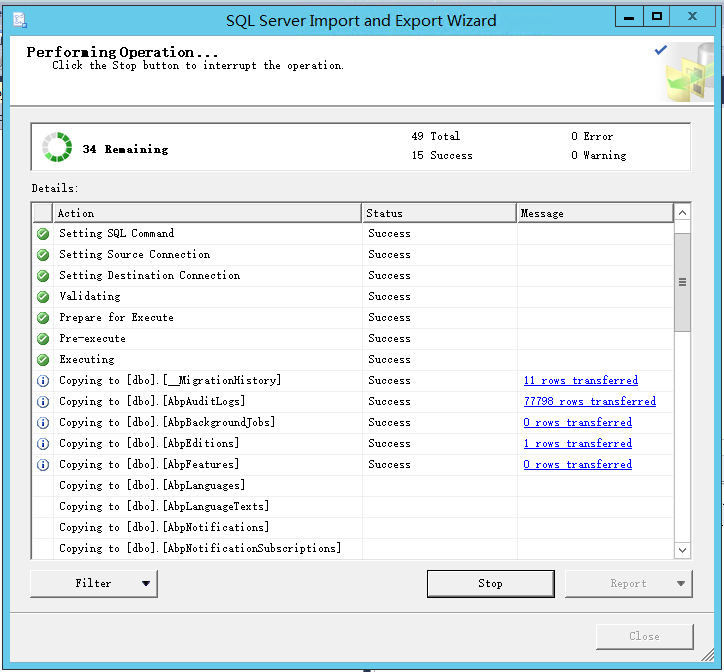Click info icon for AbpEditions row
Image resolution: width=724 pixels, height=672 pixels.
coord(43,444)
